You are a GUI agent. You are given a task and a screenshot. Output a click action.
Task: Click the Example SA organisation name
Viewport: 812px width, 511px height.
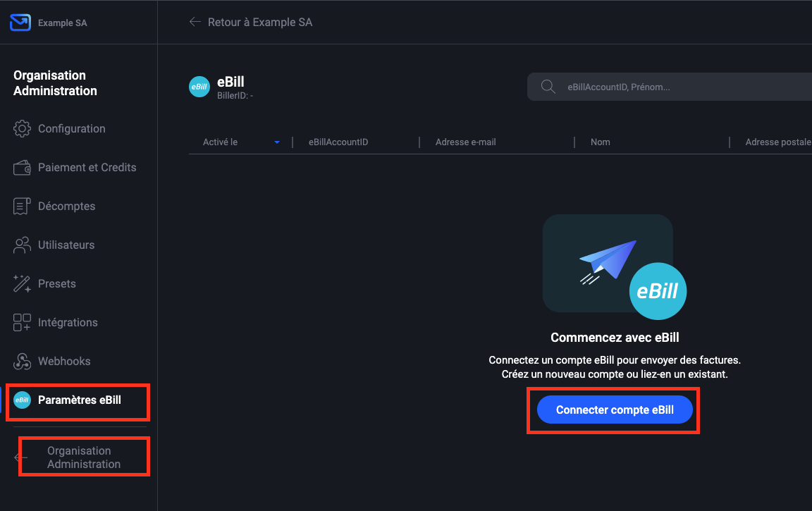click(62, 23)
